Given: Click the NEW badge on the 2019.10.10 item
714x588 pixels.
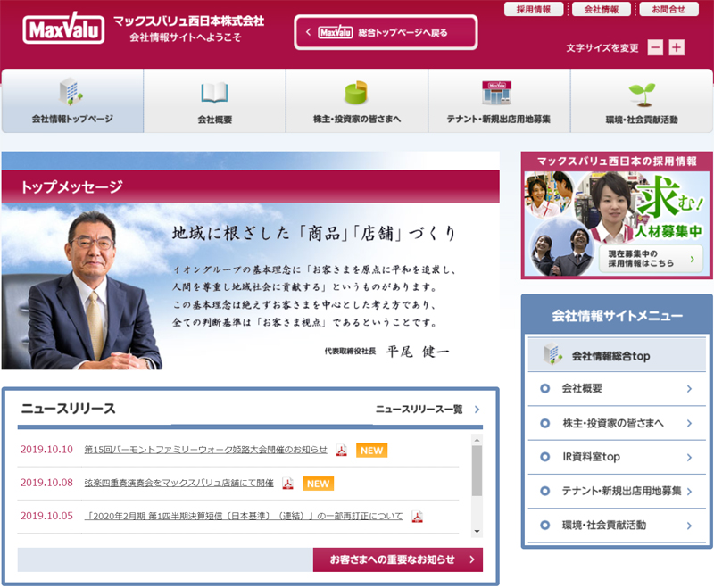Looking at the screenshot, I should coord(371,451).
